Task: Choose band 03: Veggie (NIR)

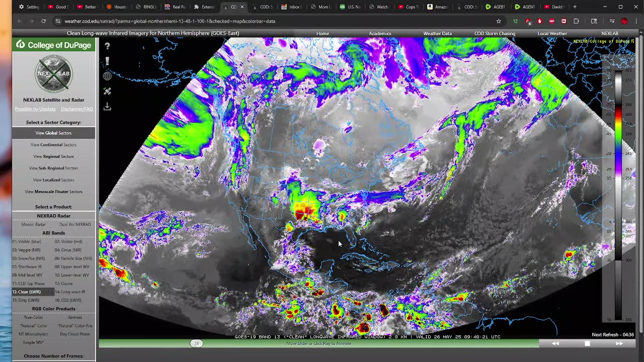Action: coord(27,250)
